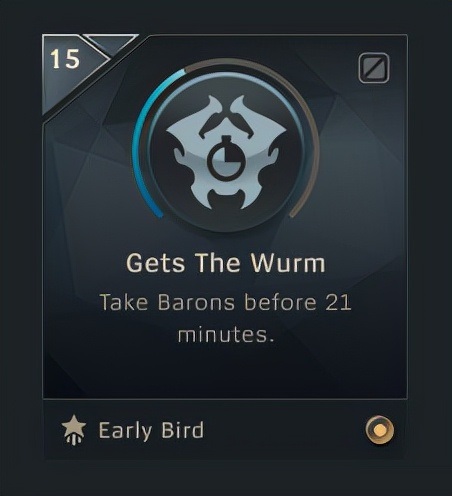Click the Baron head challenge emblem
The width and height of the screenshot is (452, 496).
(226, 152)
